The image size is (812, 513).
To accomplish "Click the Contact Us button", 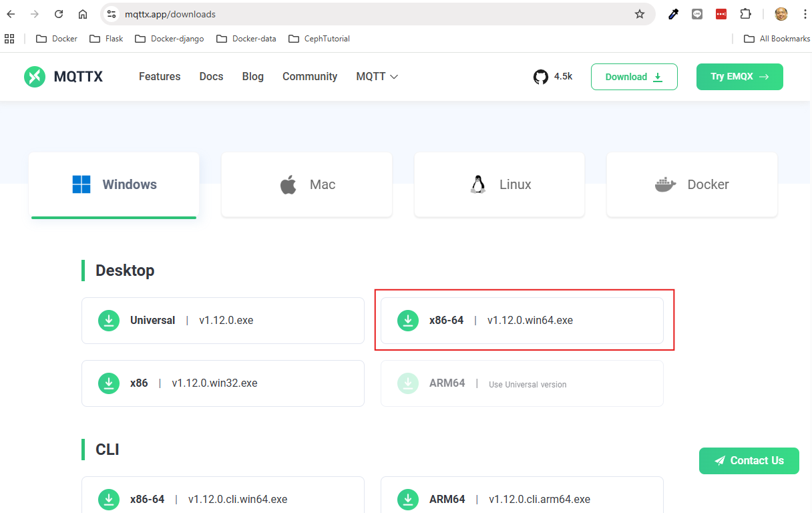I will [x=749, y=461].
